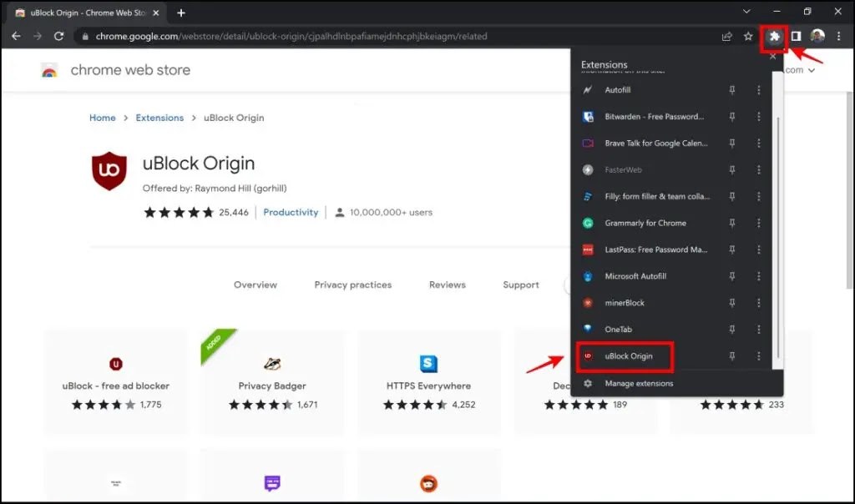Pin the Microsoft Autofill extension
The height and width of the screenshot is (504, 855).
click(x=731, y=276)
